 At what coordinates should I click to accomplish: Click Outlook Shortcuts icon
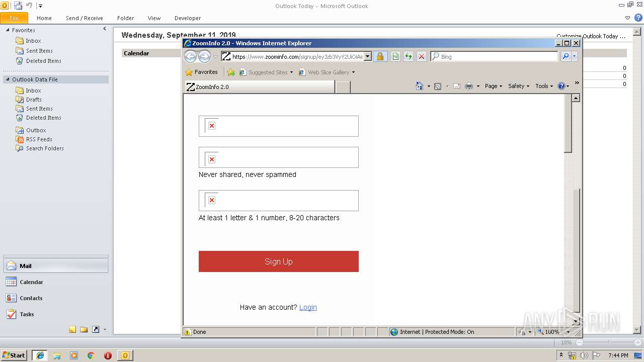(96, 329)
